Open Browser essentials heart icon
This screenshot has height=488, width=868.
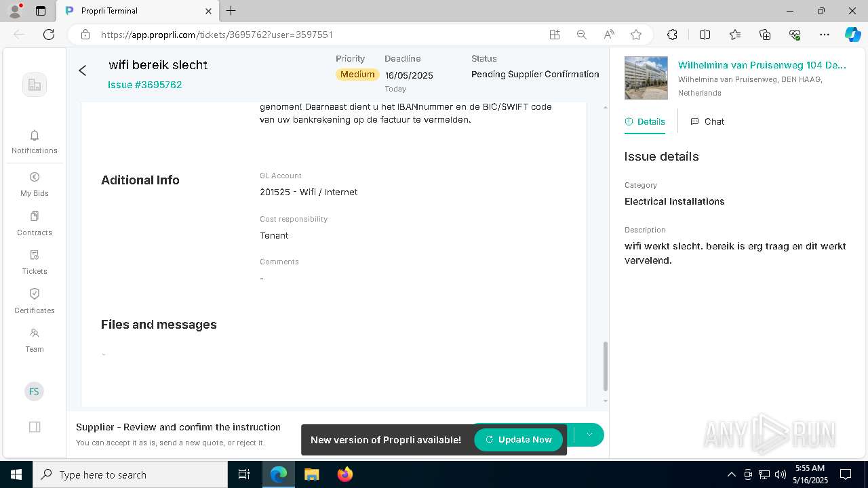click(795, 35)
